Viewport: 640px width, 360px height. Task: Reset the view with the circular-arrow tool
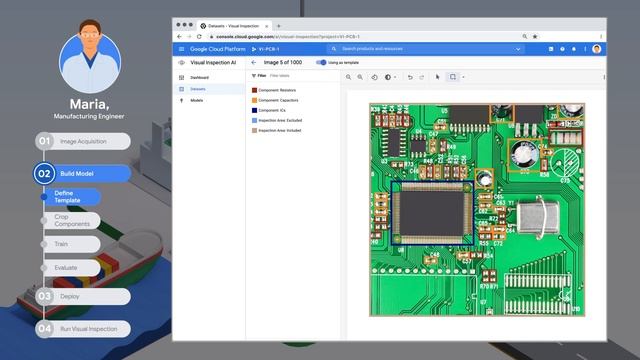(x=374, y=77)
